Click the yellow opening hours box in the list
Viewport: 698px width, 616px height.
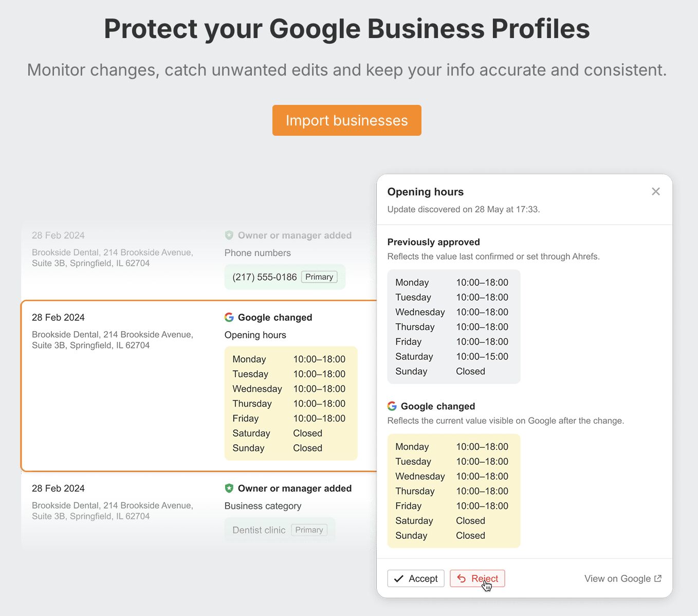click(x=290, y=403)
